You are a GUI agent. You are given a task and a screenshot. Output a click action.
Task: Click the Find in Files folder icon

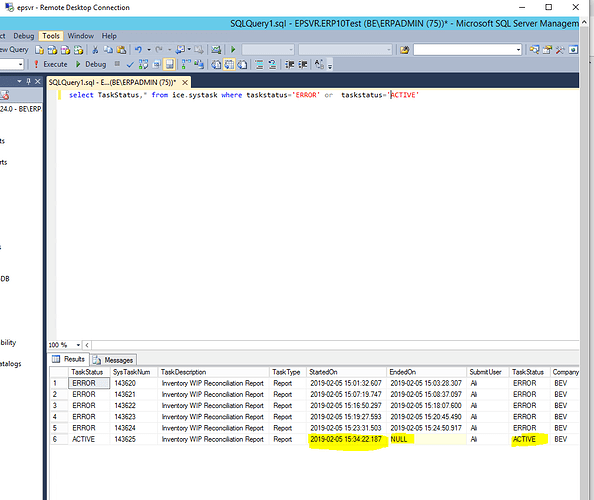point(404,50)
